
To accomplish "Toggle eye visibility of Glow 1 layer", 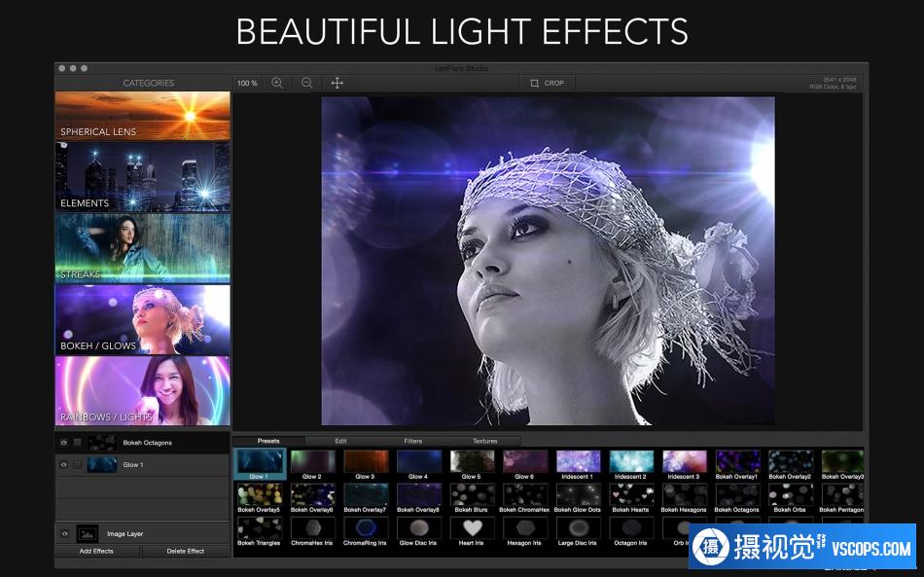I will pos(63,464).
